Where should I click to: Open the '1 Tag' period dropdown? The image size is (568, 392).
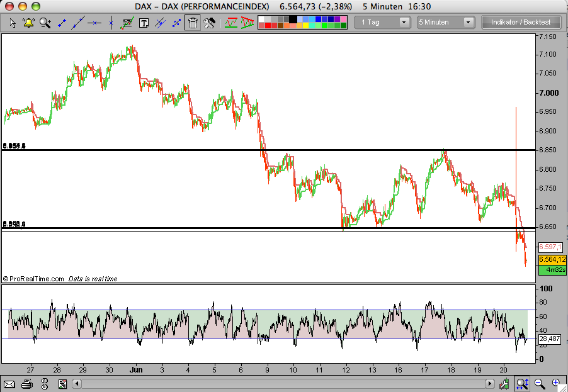click(382, 23)
